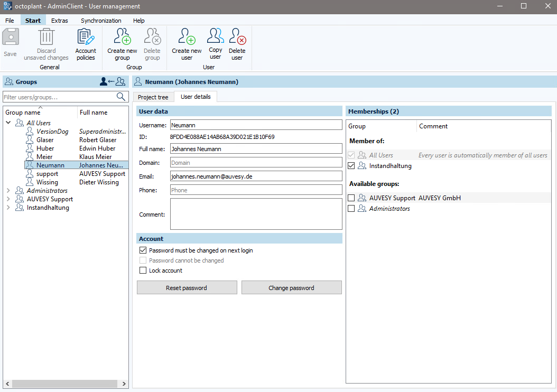The image size is (557, 392).
Task: Expand the Instandhaltung group node
Action: 8,207
